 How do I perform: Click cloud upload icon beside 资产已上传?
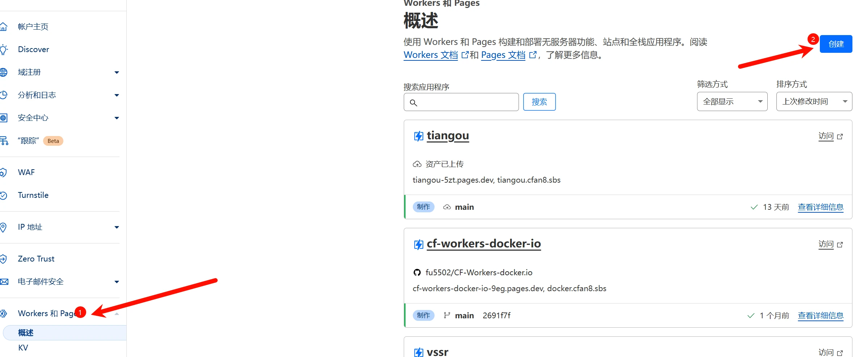pos(417,164)
